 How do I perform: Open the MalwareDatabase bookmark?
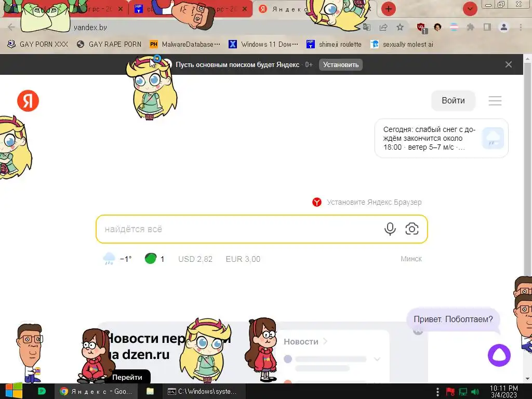(185, 44)
